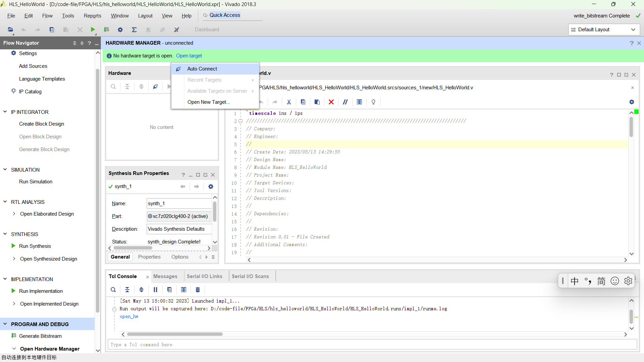Open the Flow menu
The height and width of the screenshot is (362, 644).
(47, 16)
